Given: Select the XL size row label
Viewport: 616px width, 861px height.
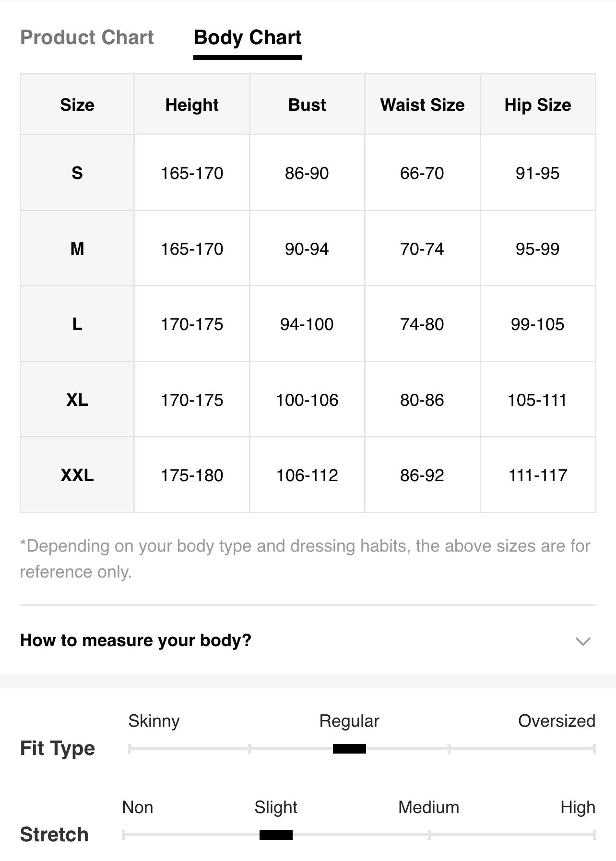Looking at the screenshot, I should tap(77, 400).
